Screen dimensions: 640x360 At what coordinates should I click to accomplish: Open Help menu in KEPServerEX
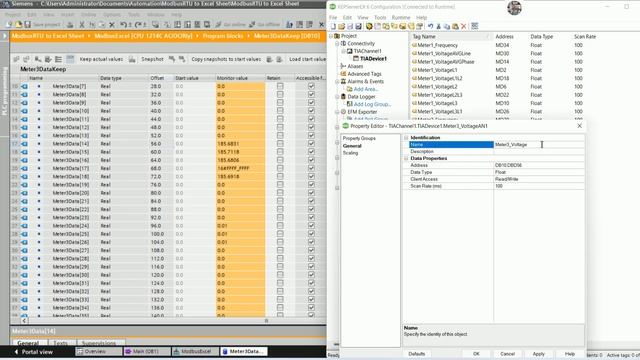421,18
